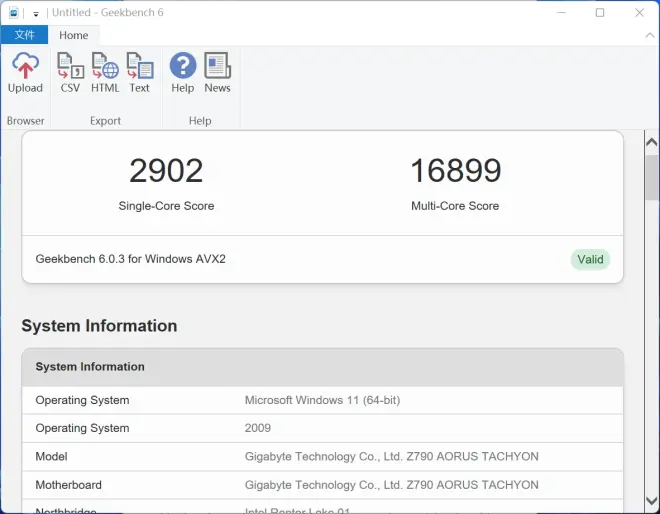Switch to the Home ribbon tab
660x514 pixels.
click(73, 35)
